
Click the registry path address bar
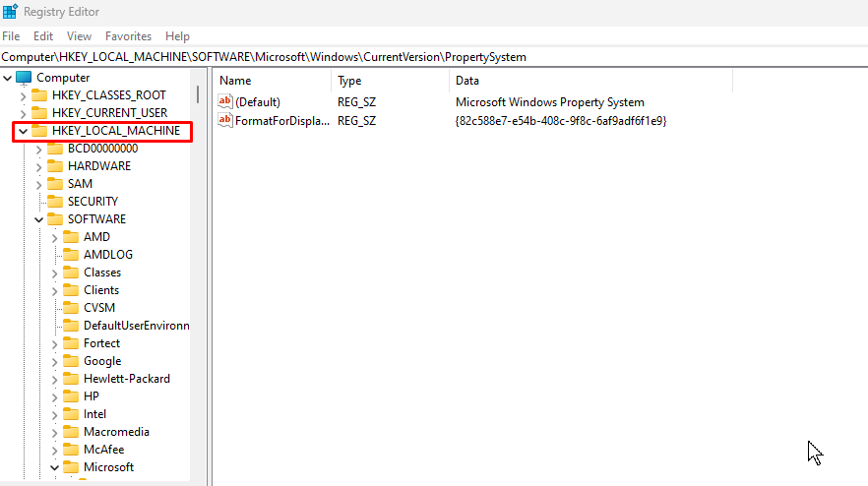[x=434, y=57]
